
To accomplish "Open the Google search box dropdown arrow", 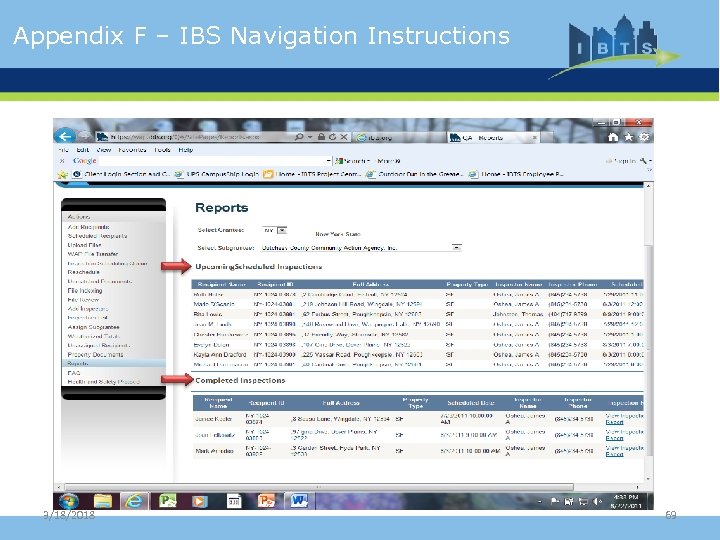I will (x=328, y=161).
